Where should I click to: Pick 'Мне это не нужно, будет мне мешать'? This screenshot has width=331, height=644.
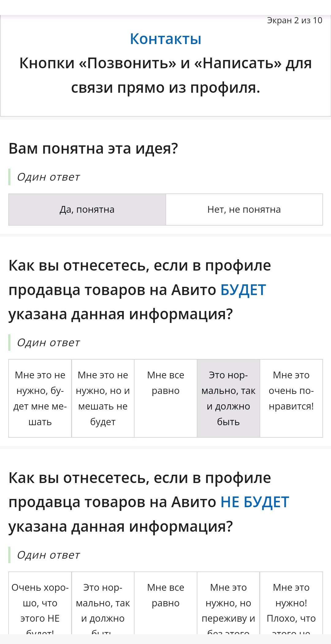pyautogui.click(x=40, y=398)
